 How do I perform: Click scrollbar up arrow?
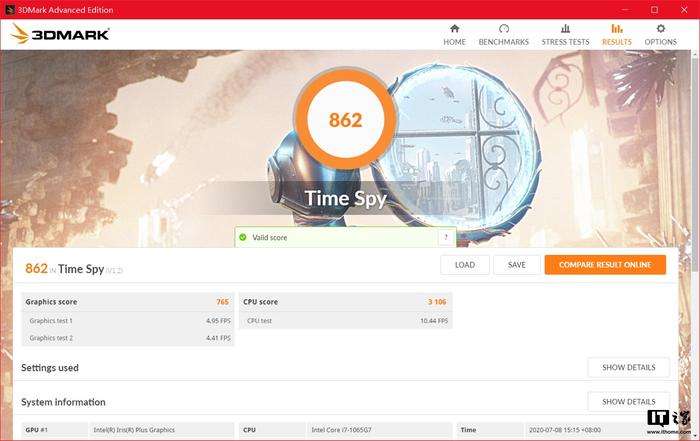tap(696, 54)
